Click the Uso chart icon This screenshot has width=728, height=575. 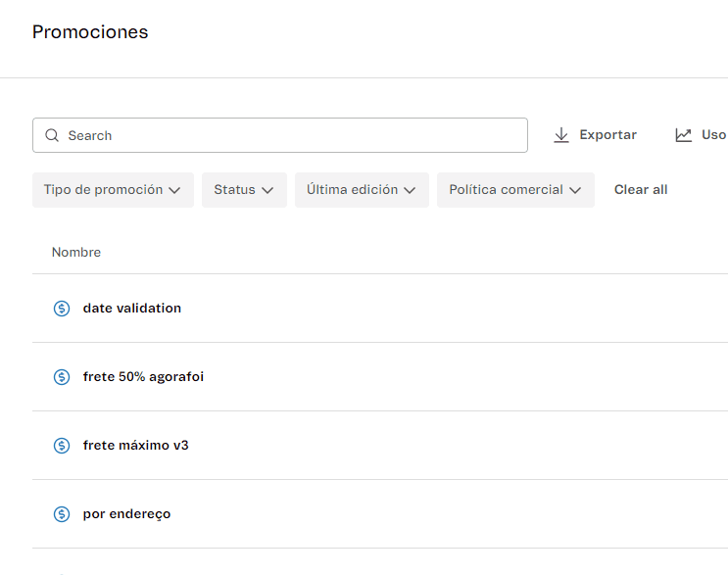684,135
